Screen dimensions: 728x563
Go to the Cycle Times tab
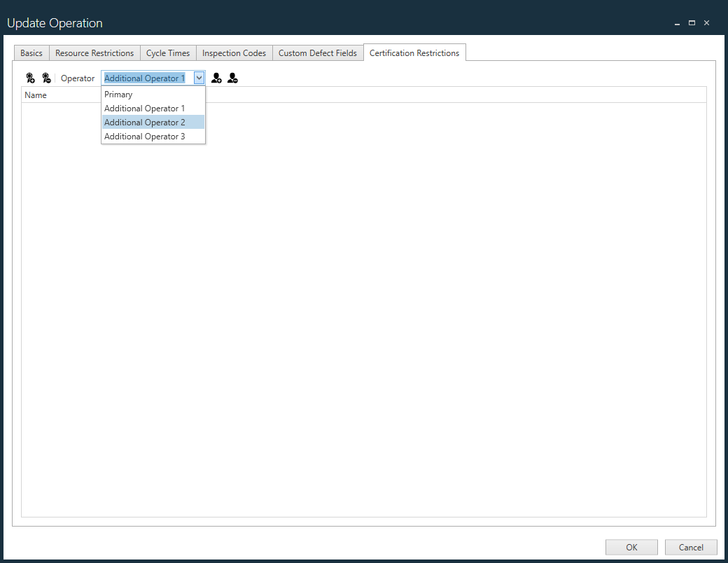point(168,53)
